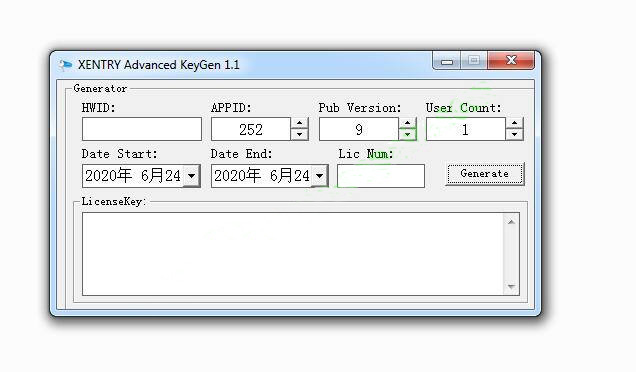Decrement Pub Version using down arrow
Image resolution: width=636 pixels, height=372 pixels.
407,135
